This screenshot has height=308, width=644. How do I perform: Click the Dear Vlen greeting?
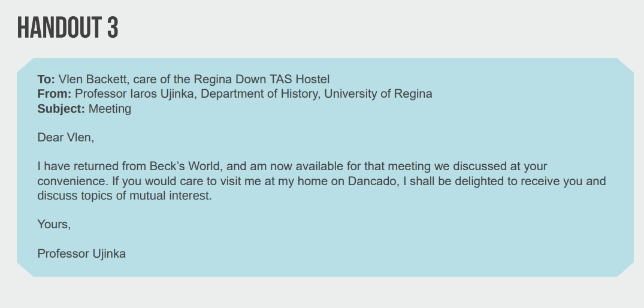pyautogui.click(x=66, y=137)
